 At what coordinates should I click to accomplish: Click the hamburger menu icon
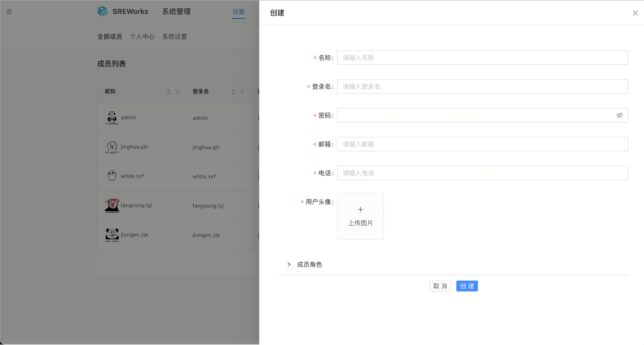9,12
